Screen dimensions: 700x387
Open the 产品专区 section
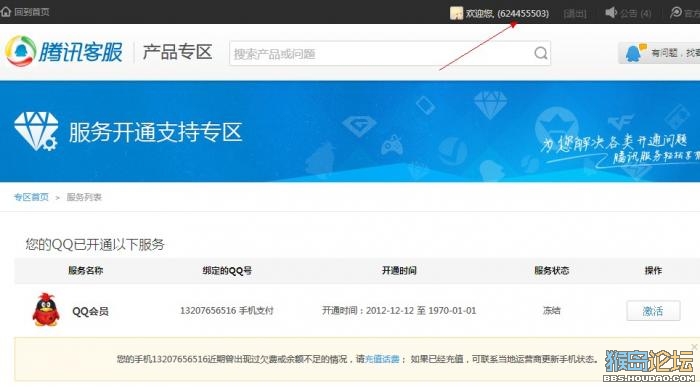pos(177,52)
